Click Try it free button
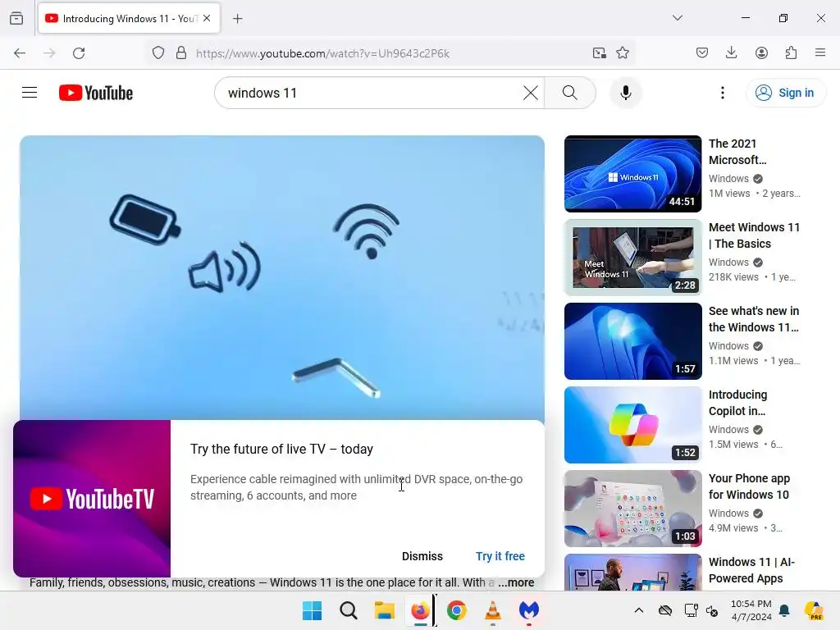Image resolution: width=840 pixels, height=630 pixels. coord(500,556)
